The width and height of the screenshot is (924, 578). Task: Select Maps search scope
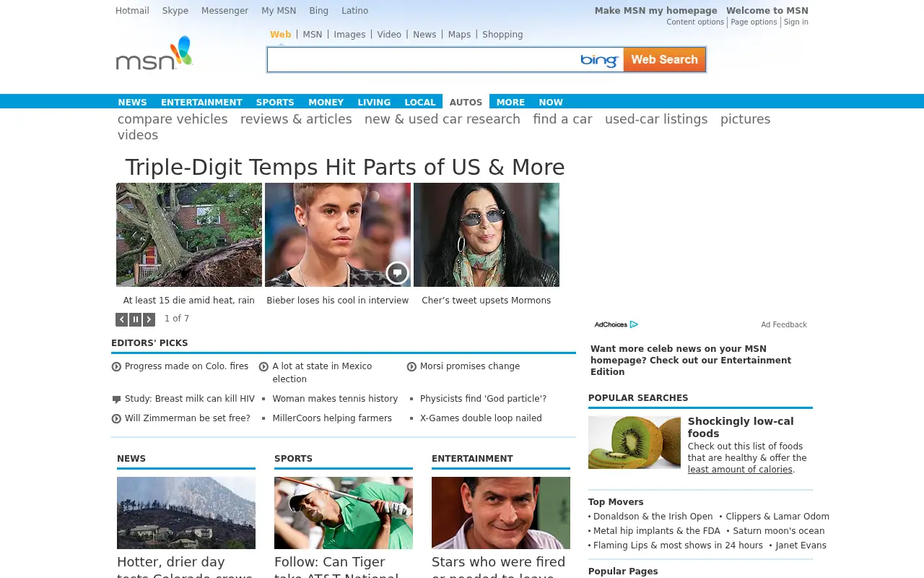click(x=459, y=35)
